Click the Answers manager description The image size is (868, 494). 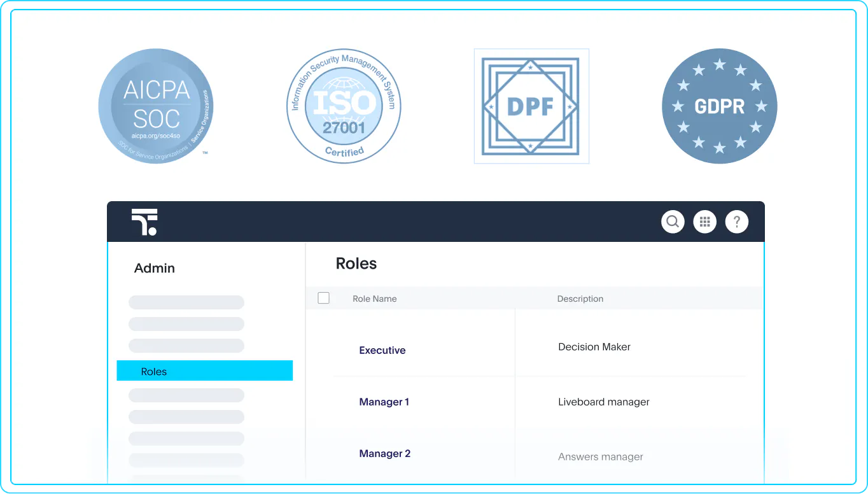[x=601, y=456]
